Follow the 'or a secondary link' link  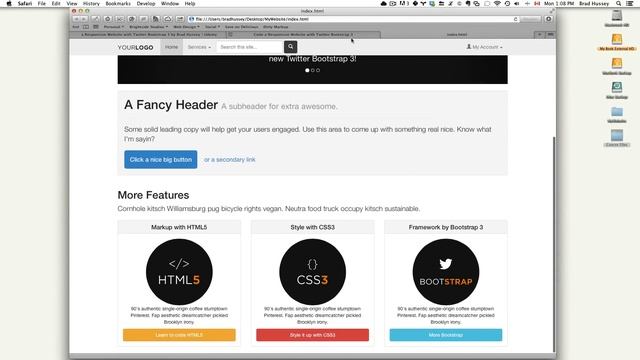point(230,160)
